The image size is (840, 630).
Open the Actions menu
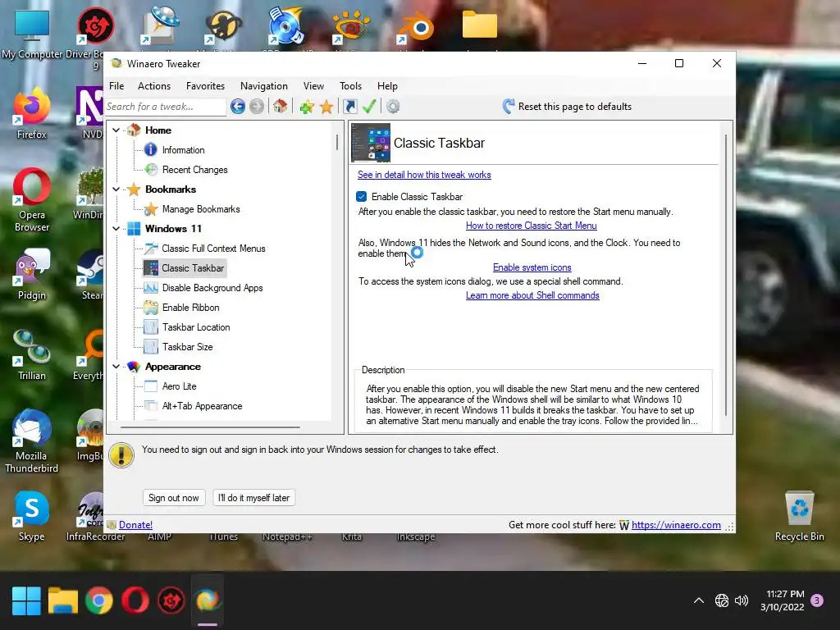click(153, 85)
